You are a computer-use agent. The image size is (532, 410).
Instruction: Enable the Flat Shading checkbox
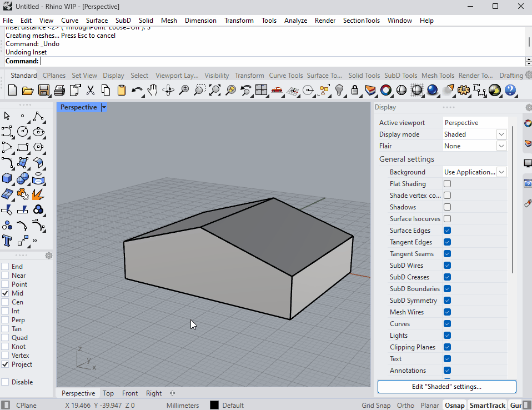(447, 184)
